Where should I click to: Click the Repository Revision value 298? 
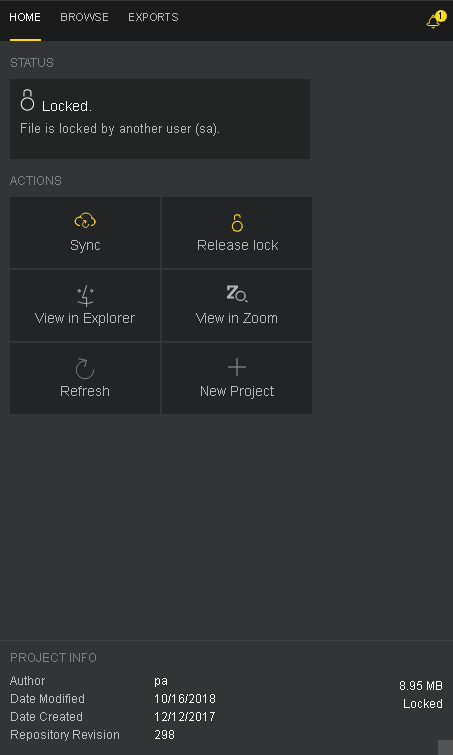164,735
